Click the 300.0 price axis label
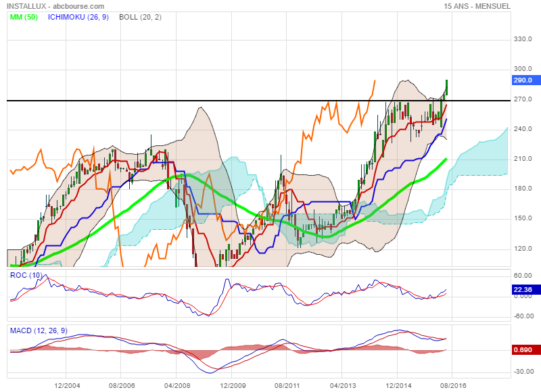541x392 pixels. (523, 69)
